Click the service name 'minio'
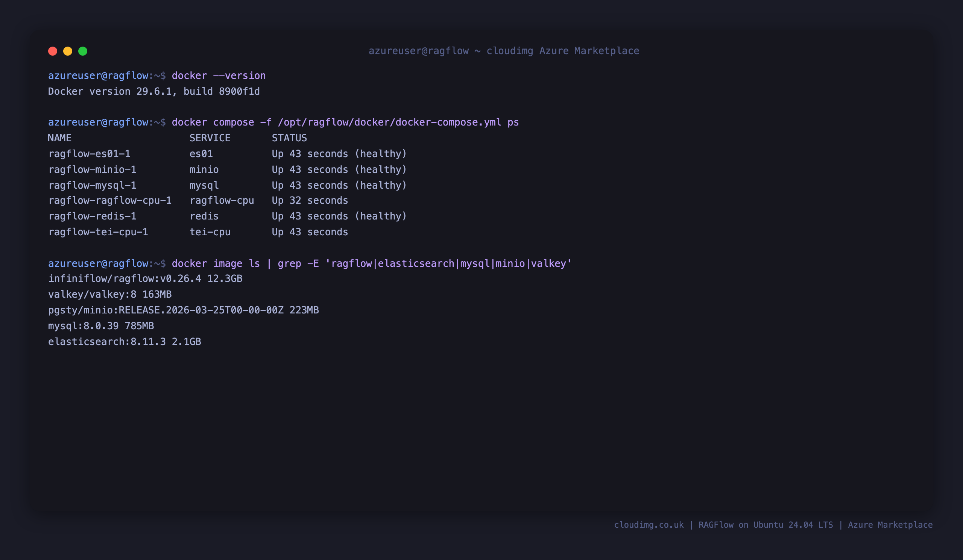 click(204, 170)
